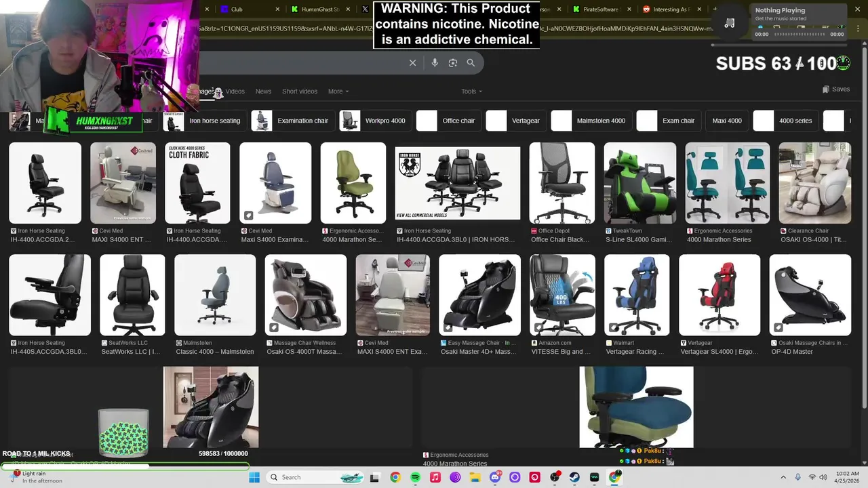This screenshot has width=868, height=488.
Task: Click the first Chrome taskbar icon
Action: coord(395,477)
